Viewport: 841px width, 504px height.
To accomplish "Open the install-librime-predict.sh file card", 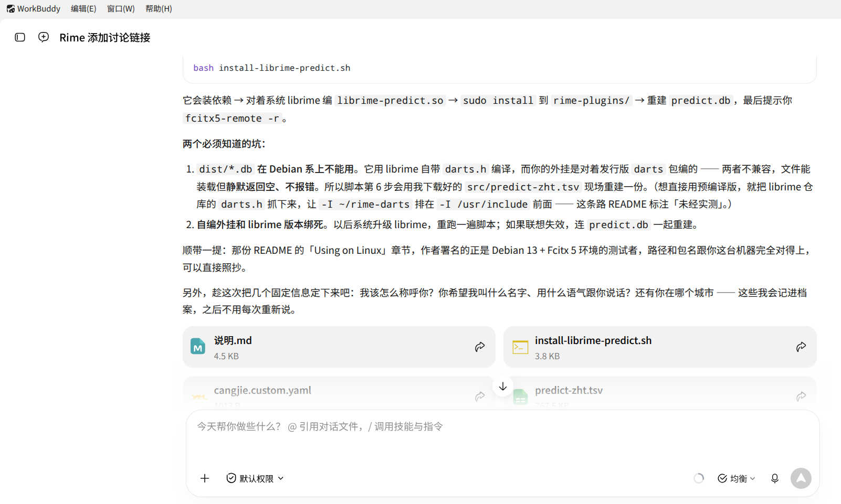I will (660, 347).
